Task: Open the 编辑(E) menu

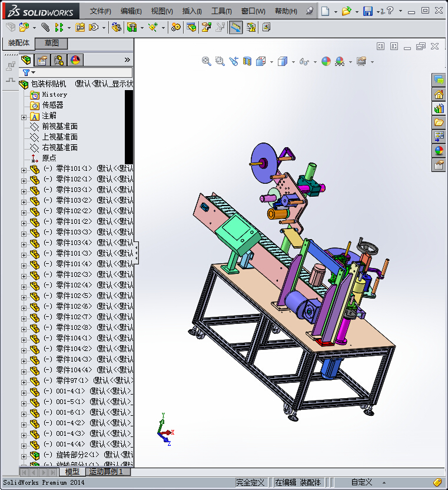Action: tap(131, 11)
